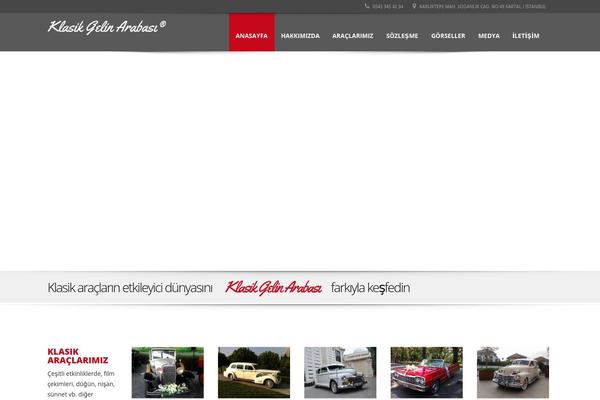The image size is (600, 400).
Task: Open the silver classic car by building thumbnail
Action: click(x=340, y=372)
